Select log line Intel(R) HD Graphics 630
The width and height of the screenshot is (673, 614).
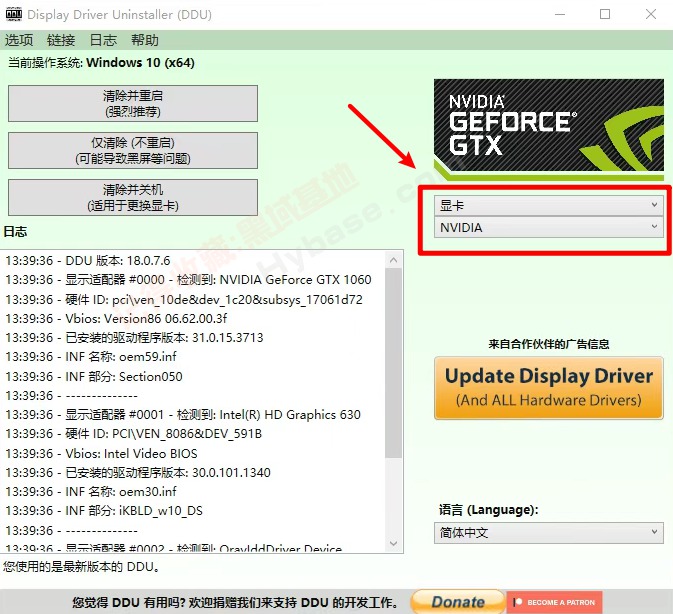coord(183,414)
